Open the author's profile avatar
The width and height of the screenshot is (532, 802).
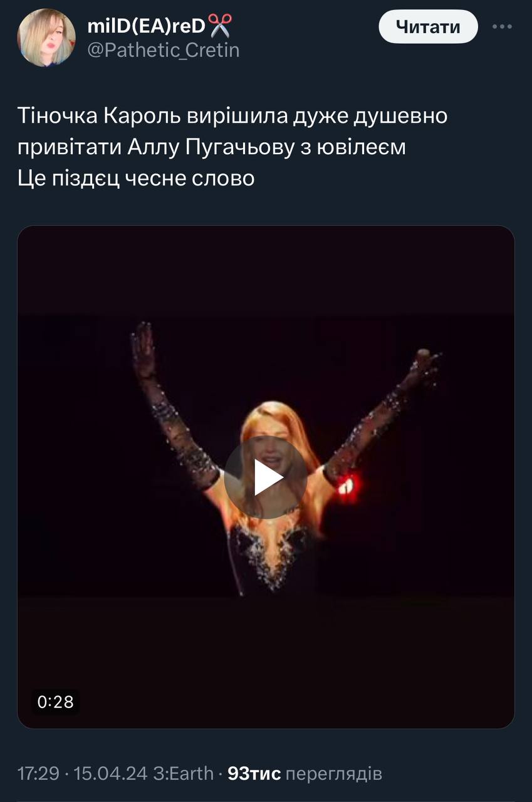point(46,38)
